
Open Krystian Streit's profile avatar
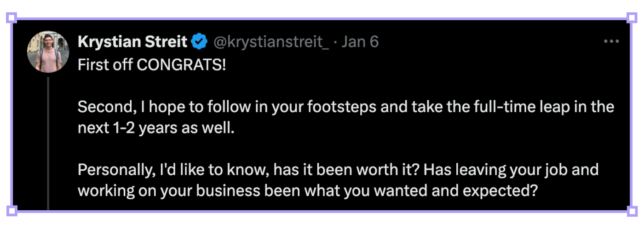(x=45, y=53)
